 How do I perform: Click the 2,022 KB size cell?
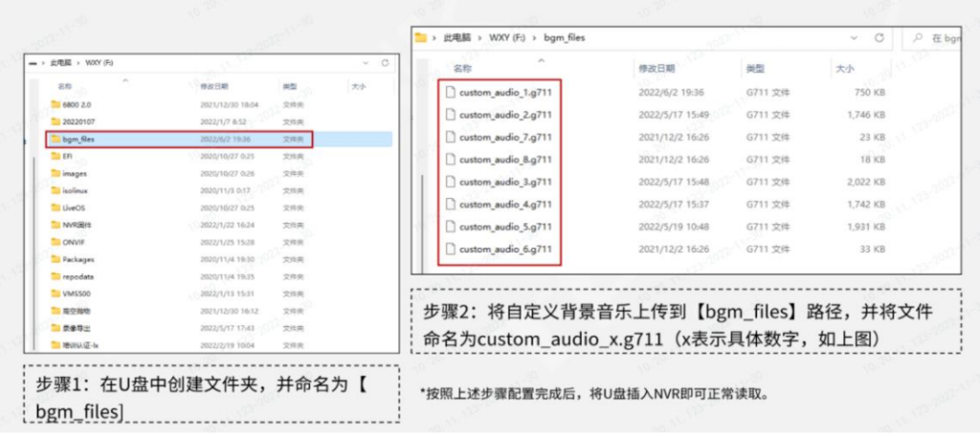click(x=865, y=183)
